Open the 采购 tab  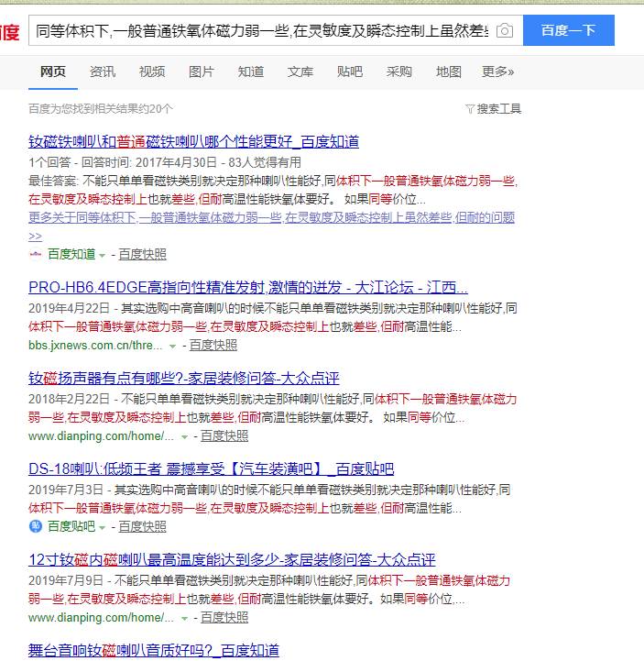[x=398, y=72]
